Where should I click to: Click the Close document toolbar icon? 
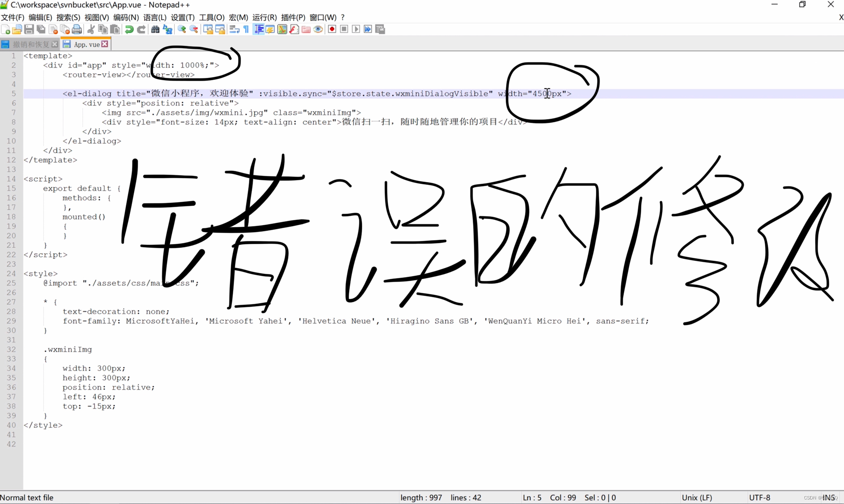[53, 29]
